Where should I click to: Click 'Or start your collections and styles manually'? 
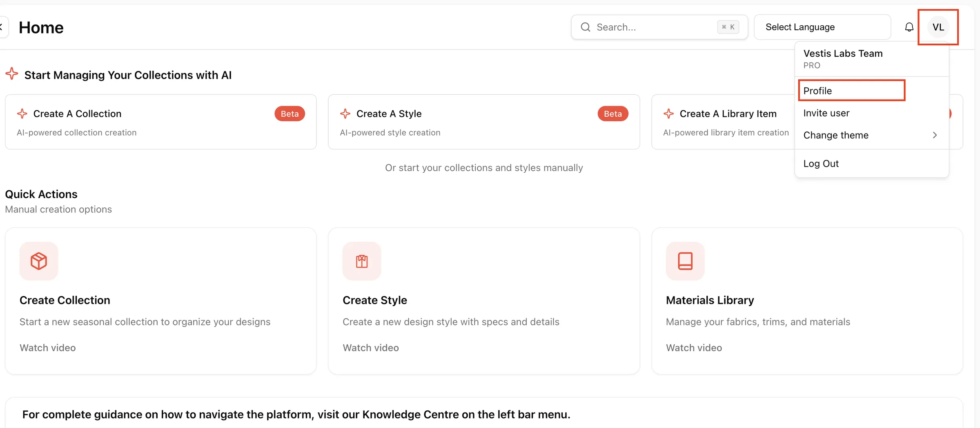[x=484, y=168]
